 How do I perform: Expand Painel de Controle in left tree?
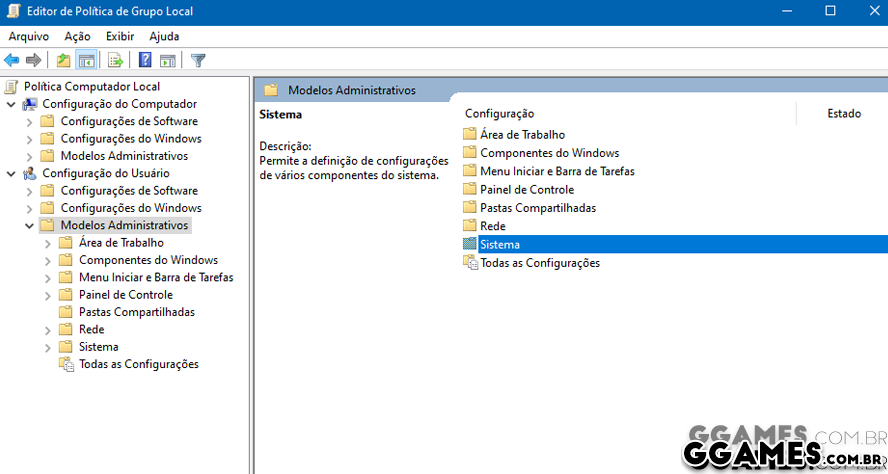[x=48, y=295]
